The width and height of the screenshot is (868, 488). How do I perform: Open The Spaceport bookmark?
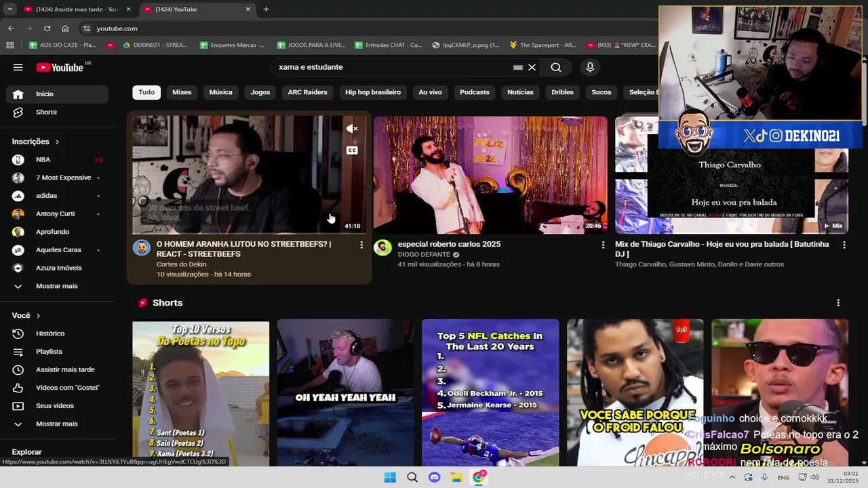[x=542, y=45]
